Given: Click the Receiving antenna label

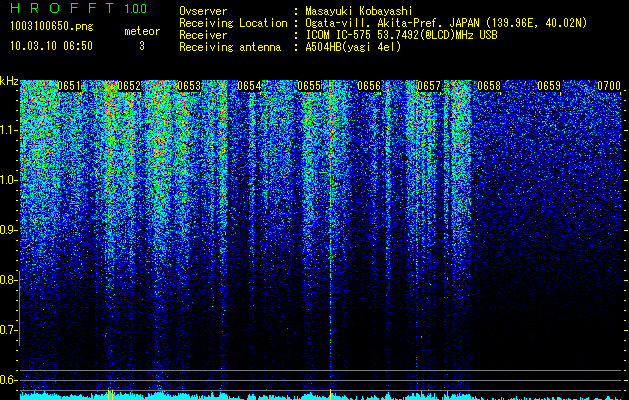Looking at the screenshot, I should point(230,47).
